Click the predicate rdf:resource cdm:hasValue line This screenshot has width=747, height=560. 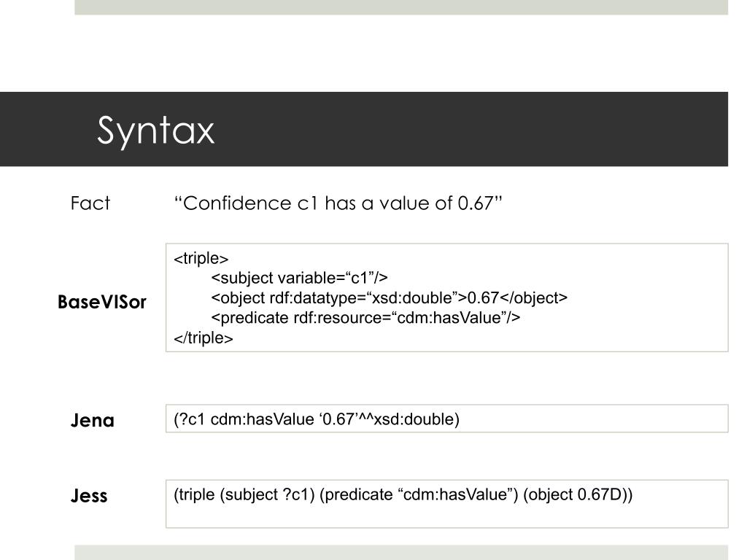click(365, 318)
